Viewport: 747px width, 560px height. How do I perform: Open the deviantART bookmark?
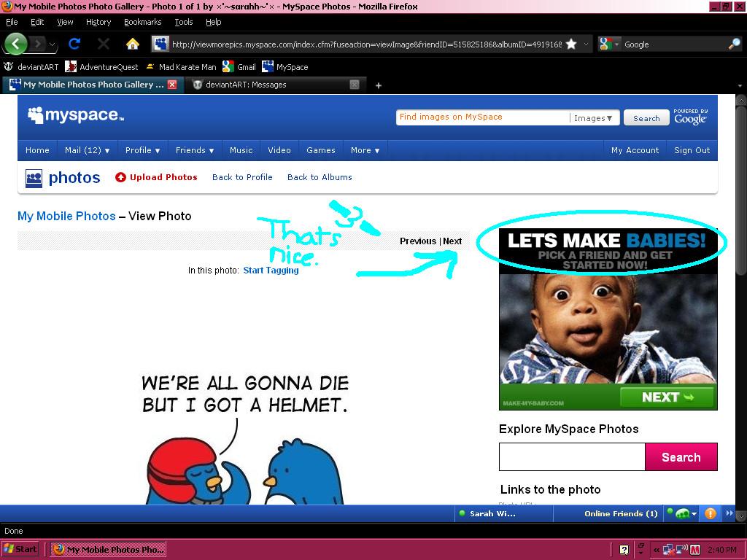(x=31, y=66)
